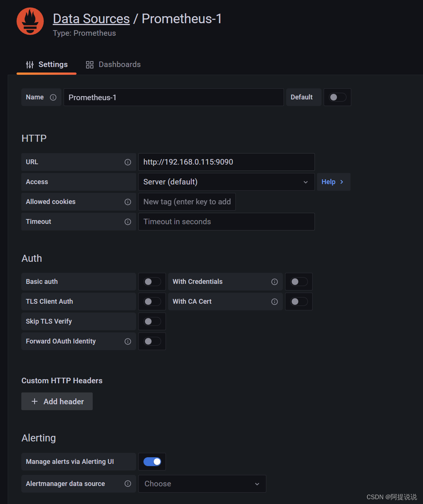Click the Default label next to Name
This screenshot has height=504, width=423.
click(302, 97)
